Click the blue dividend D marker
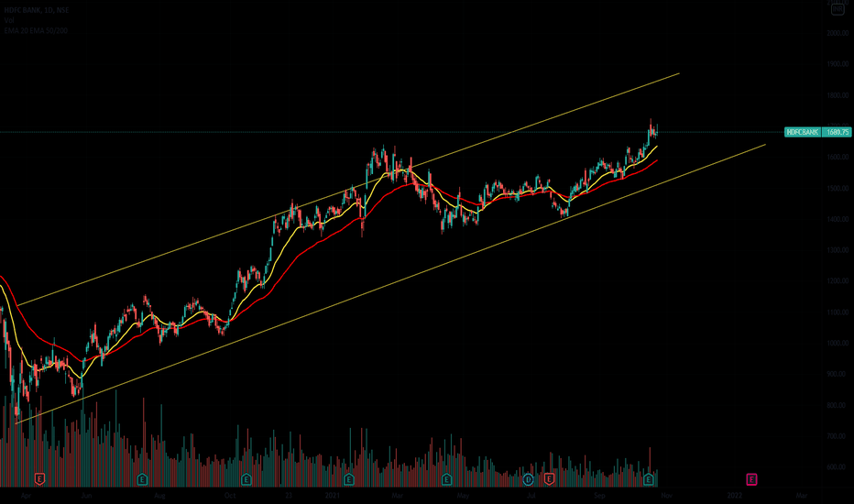Viewport: 854px width, 504px height. coord(528,479)
